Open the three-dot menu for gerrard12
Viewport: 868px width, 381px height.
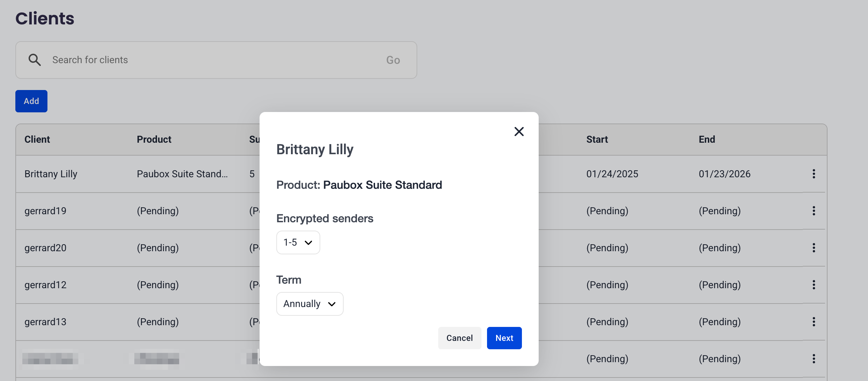coord(814,285)
